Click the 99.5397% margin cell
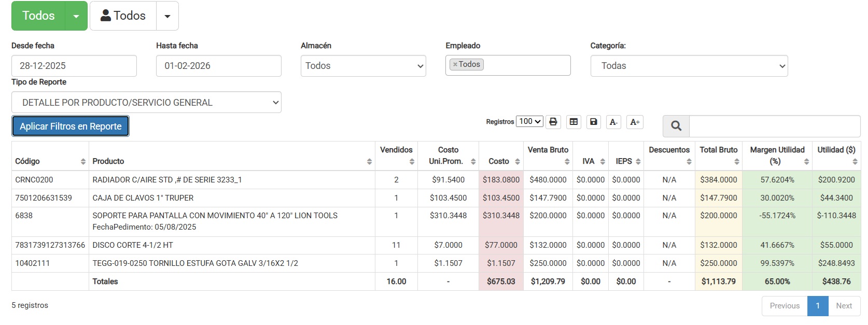The height and width of the screenshot is (325, 868). (x=777, y=263)
